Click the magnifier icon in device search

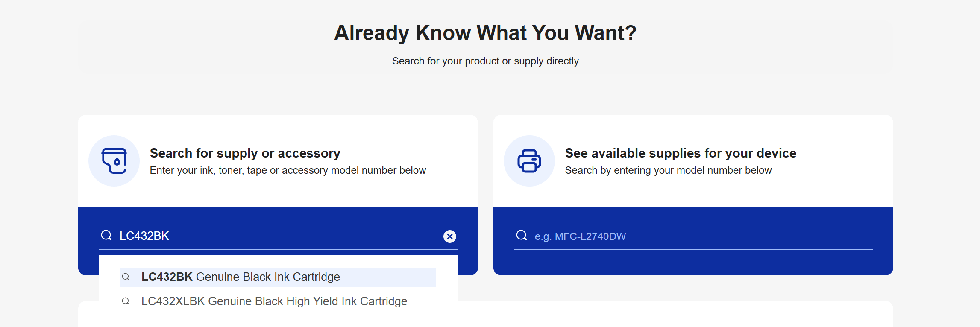click(522, 235)
